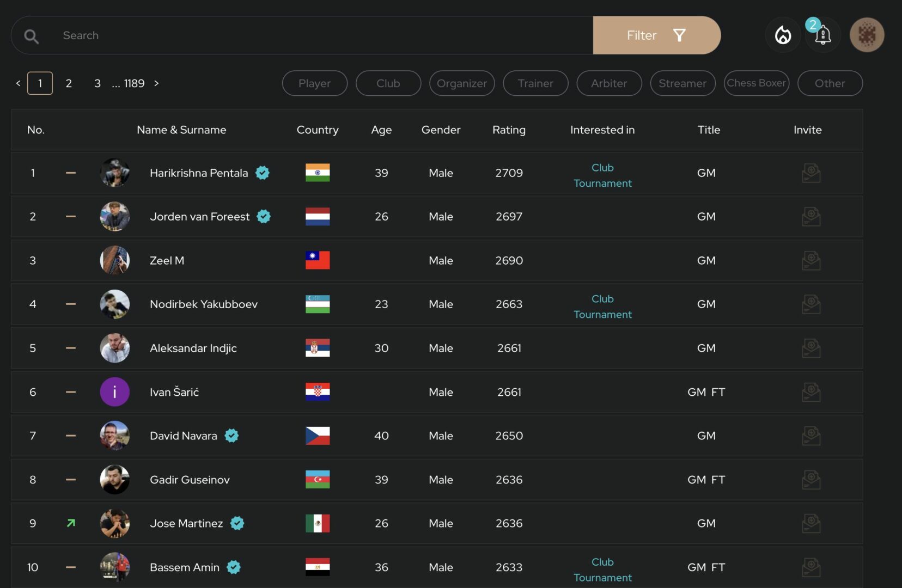
Task: Switch to page 2
Action: point(69,83)
